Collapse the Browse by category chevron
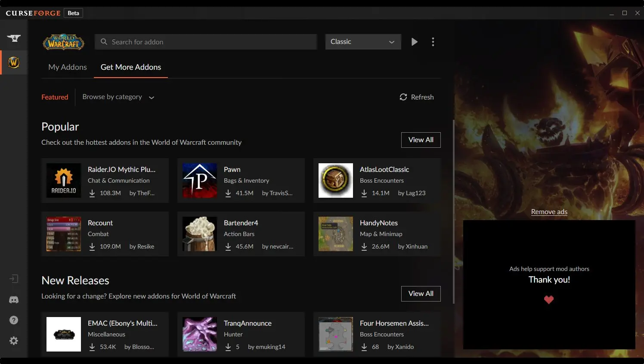This screenshot has width=644, height=364. point(152,97)
